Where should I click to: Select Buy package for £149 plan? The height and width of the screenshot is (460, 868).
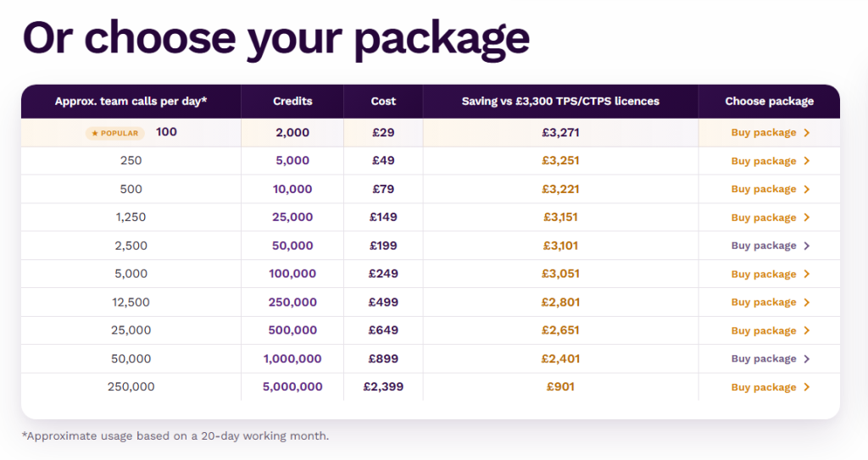pos(770,218)
